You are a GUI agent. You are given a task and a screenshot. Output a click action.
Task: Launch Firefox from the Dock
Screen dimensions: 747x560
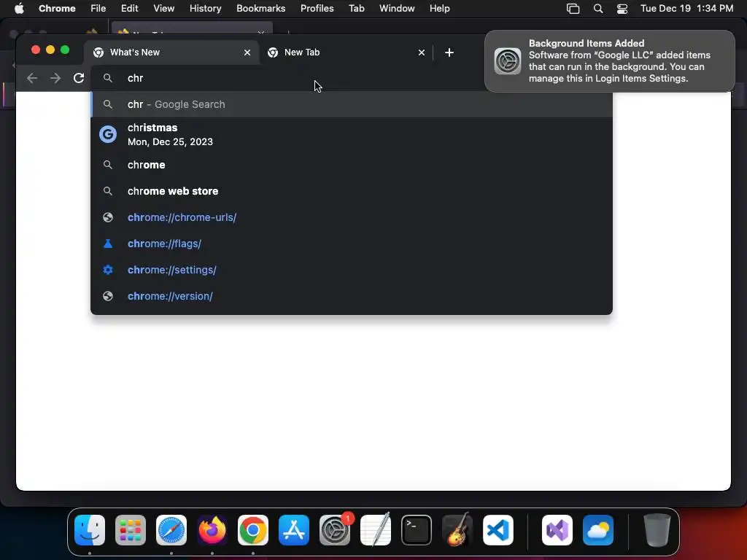tap(212, 530)
